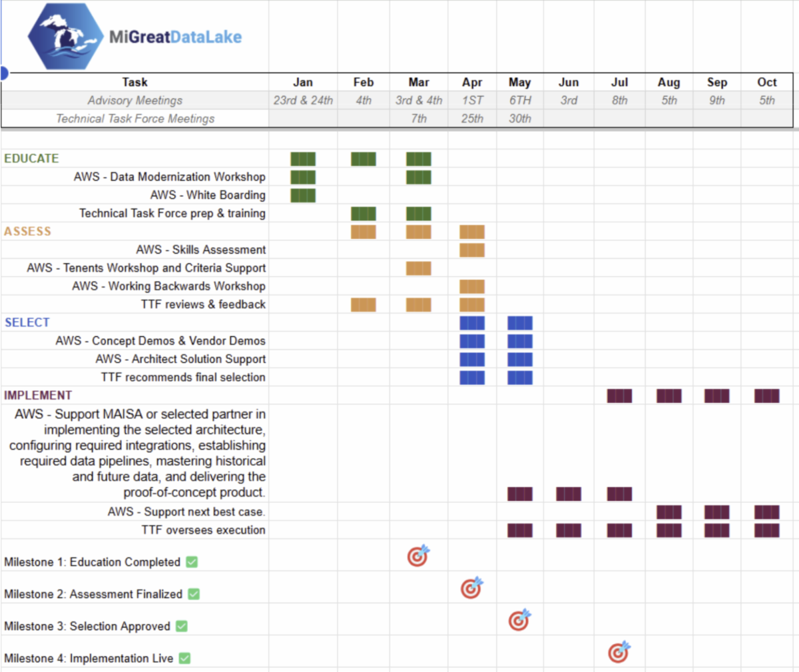This screenshot has width=799, height=672.
Task: Click the Task column header cell
Action: click(134, 82)
